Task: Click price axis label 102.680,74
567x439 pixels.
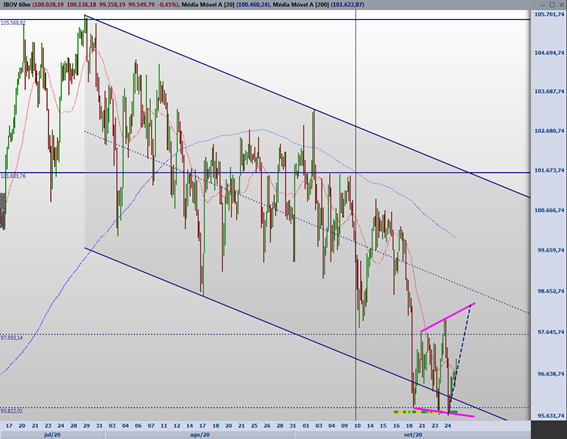Action: 549,131
